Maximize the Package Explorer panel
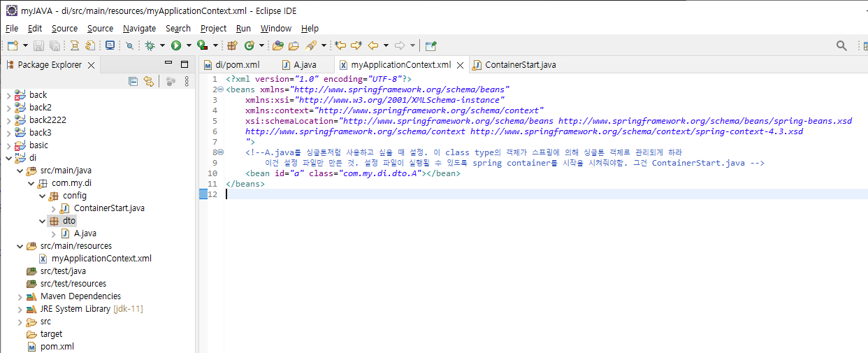 point(185,64)
